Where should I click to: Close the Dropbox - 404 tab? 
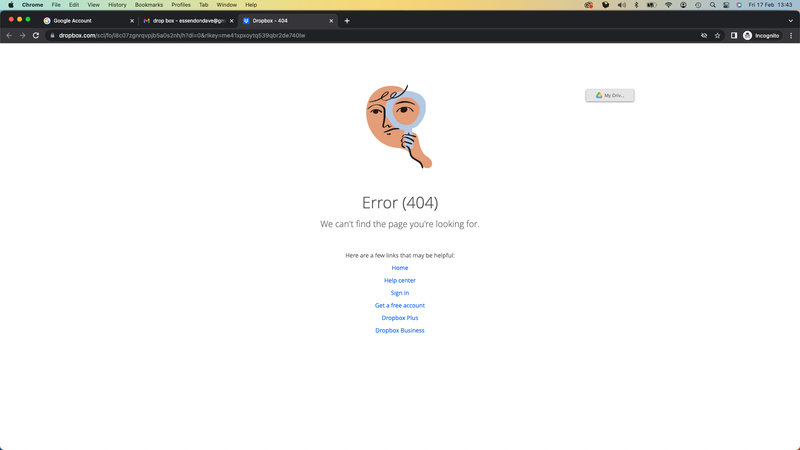click(x=331, y=21)
